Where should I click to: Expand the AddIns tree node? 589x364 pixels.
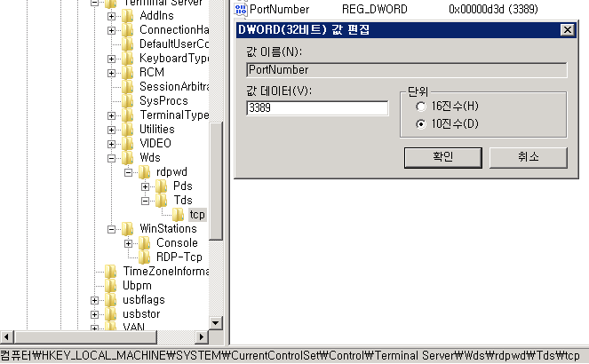(x=112, y=16)
